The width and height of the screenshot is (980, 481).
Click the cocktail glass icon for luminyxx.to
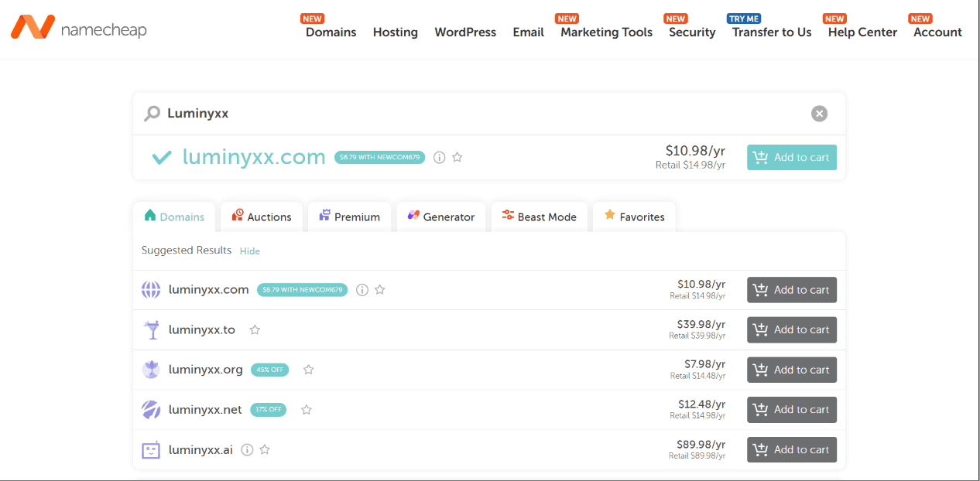(x=151, y=329)
